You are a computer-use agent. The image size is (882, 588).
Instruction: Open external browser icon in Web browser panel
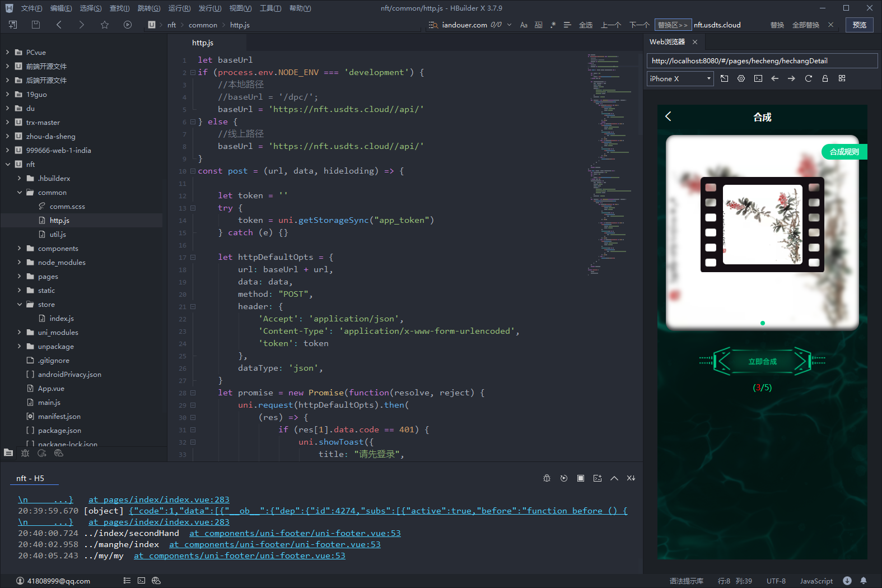(x=725, y=78)
